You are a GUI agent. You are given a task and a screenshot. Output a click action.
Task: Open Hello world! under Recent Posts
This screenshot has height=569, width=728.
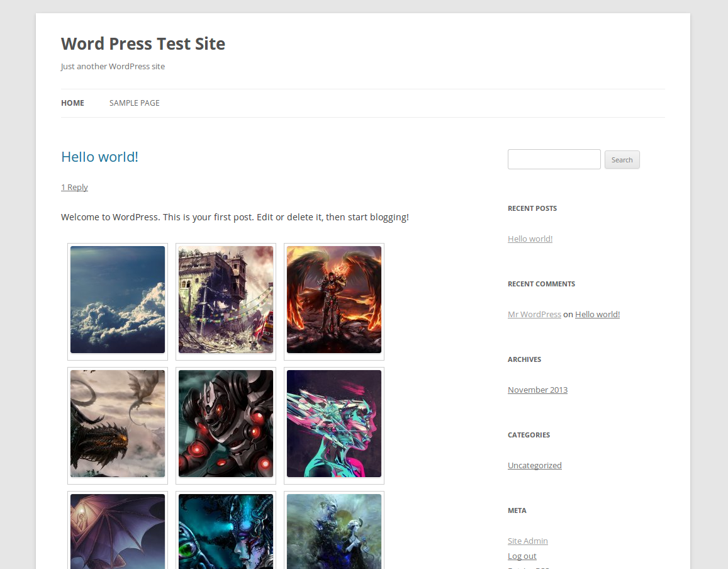tap(530, 239)
